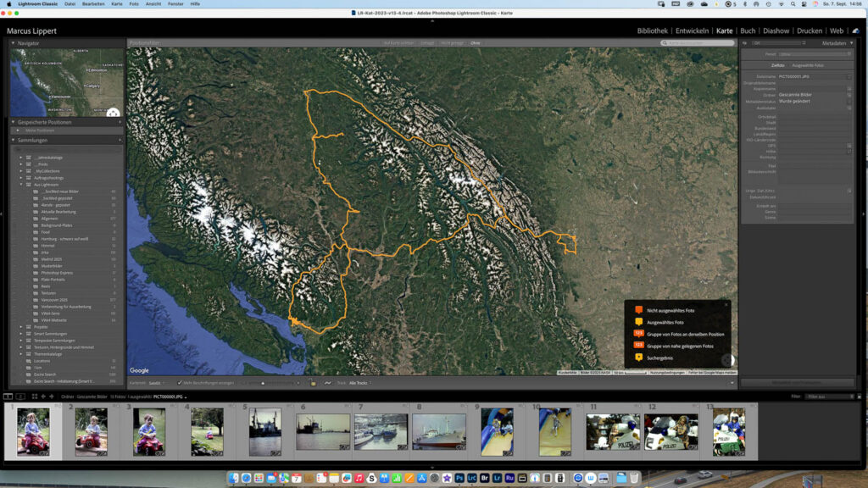Select filmstrip photo 11 with Polizei car
Screen dimensions: 868x488
point(613,431)
